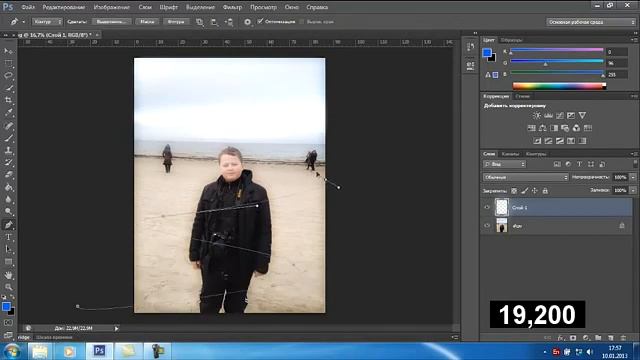Viewport: 640px width, 360px height.
Task: Open the Окно menu
Action: point(291,7)
